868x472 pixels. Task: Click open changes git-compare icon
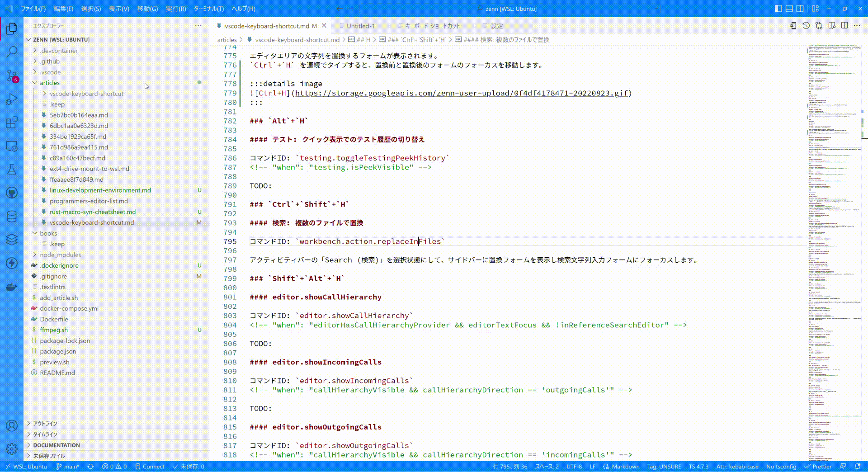[x=819, y=26]
